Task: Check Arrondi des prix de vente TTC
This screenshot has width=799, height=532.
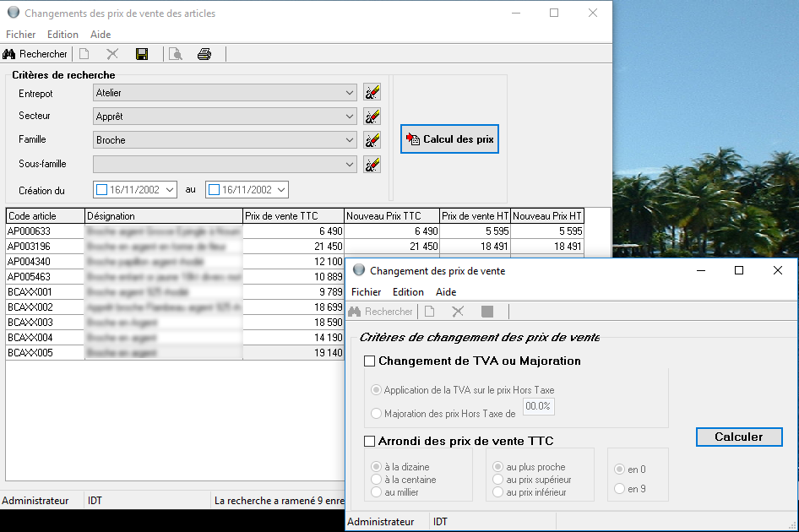Action: pos(369,441)
